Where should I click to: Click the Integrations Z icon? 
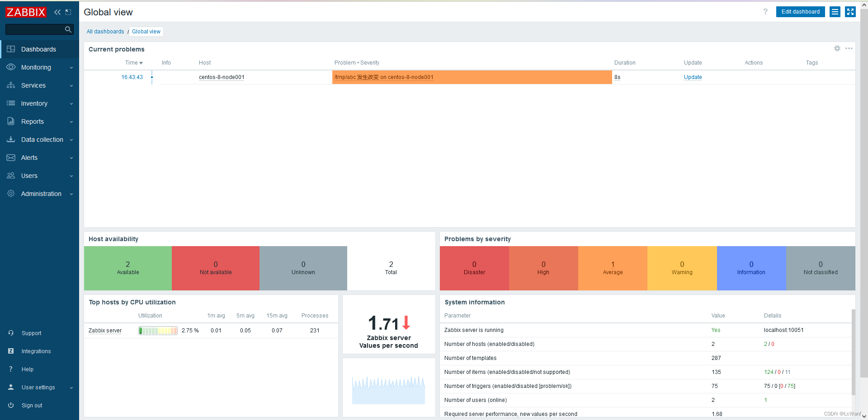(11, 351)
